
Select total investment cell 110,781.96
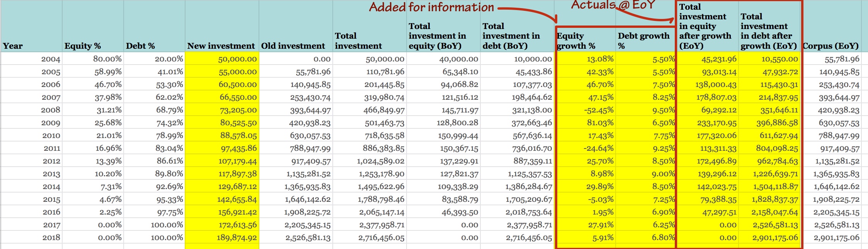pos(369,72)
